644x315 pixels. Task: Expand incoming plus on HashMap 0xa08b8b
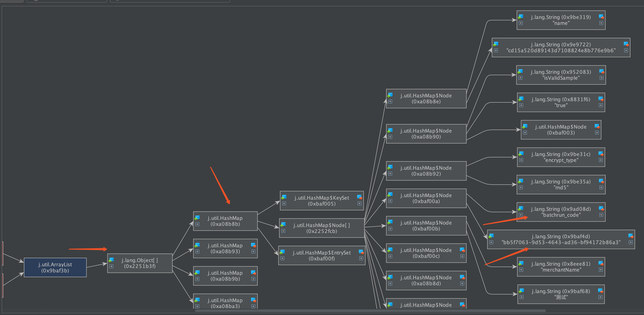(x=197, y=224)
